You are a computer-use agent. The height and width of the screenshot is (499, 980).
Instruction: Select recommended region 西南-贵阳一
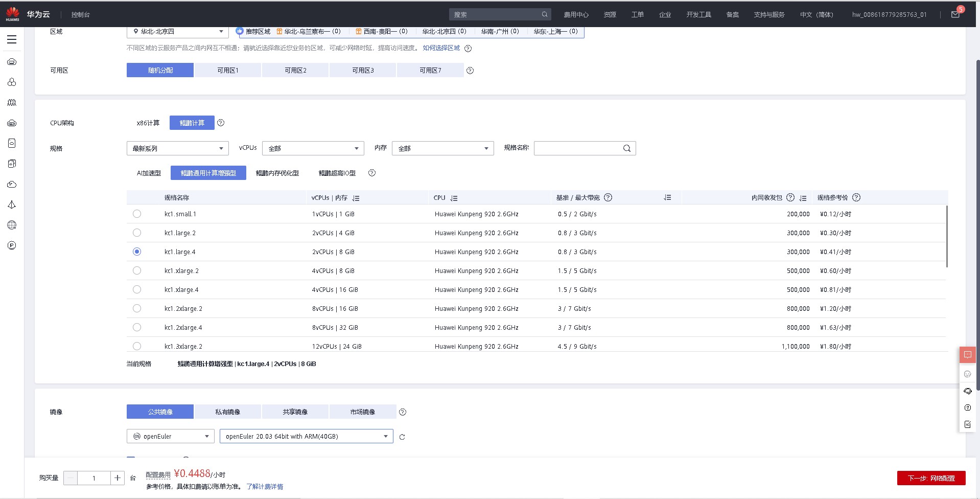click(381, 32)
